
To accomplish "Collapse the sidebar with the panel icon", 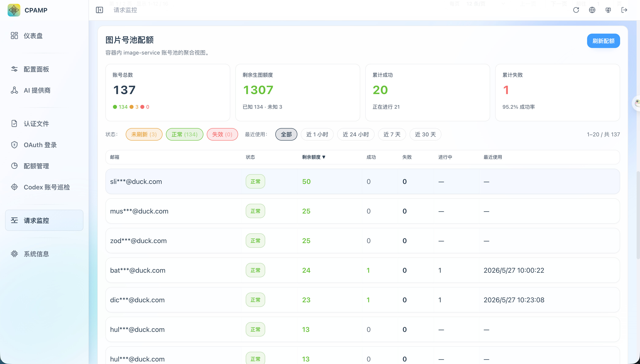I will [99, 10].
